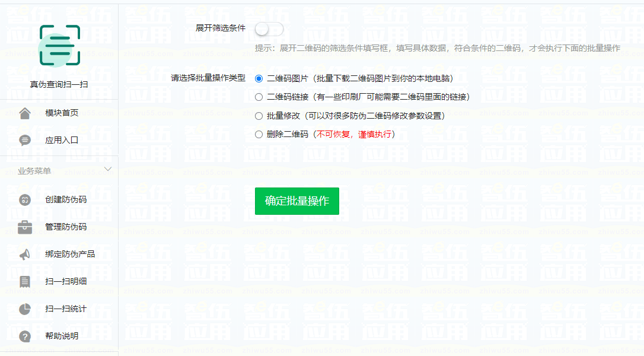Screen dimensions: 644x356
Task: Click the receipt icon beside 扫一扫明细
Action: (x=25, y=282)
